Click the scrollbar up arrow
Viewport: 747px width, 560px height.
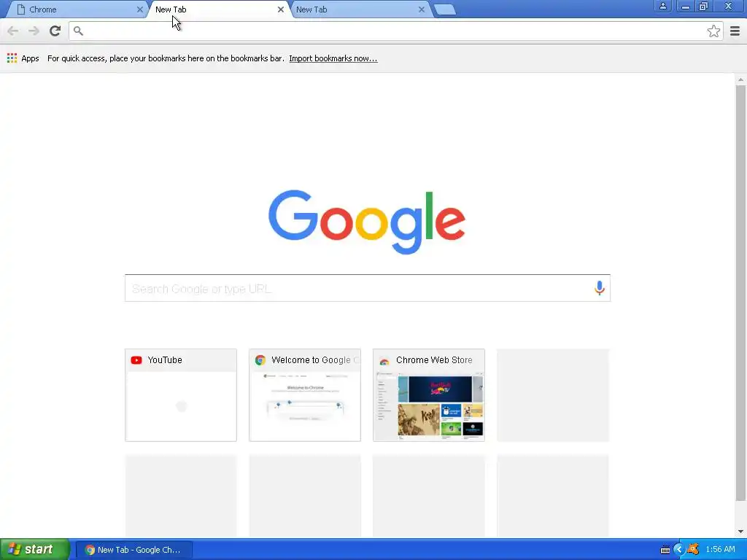point(740,79)
